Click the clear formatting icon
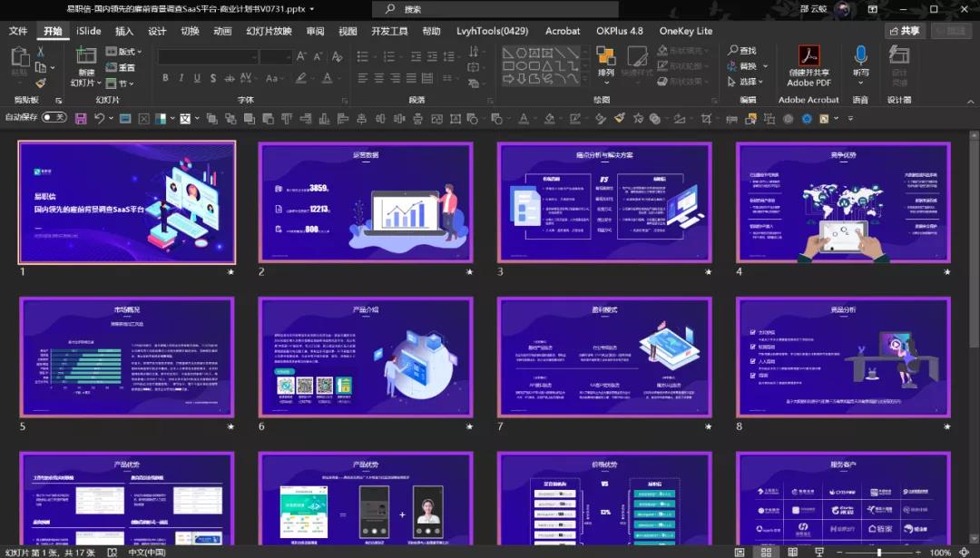Image resolution: width=980 pixels, height=558 pixels. pos(338,57)
